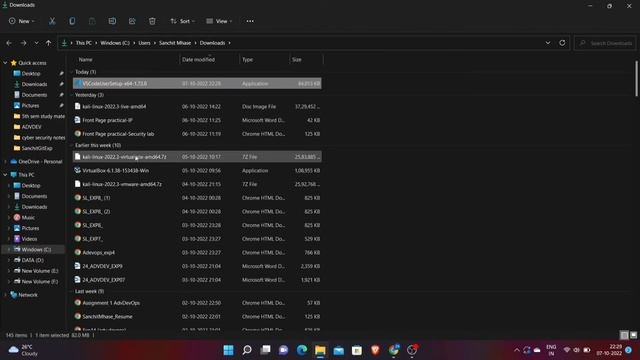This screenshot has width=640, height=360.
Task: Click Users in breadcrumb path
Action: (144, 43)
